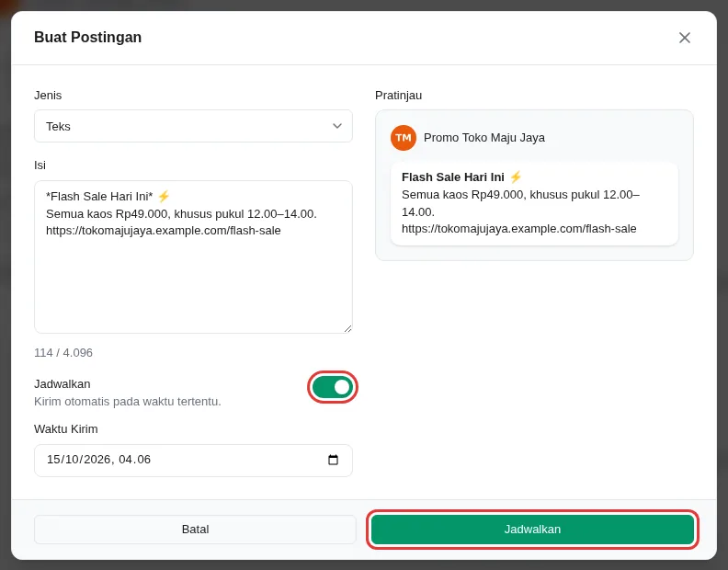Open the calendar picker icon
Image resolution: width=728 pixels, height=570 pixels.
[x=333, y=460]
